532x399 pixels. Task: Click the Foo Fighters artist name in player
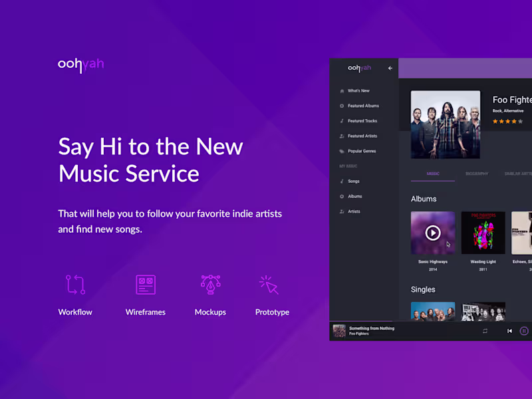pyautogui.click(x=359, y=334)
